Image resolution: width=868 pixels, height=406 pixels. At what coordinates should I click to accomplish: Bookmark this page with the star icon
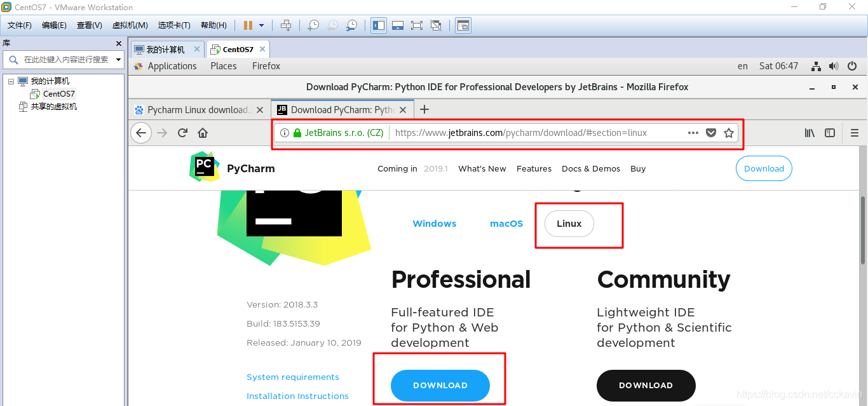729,133
